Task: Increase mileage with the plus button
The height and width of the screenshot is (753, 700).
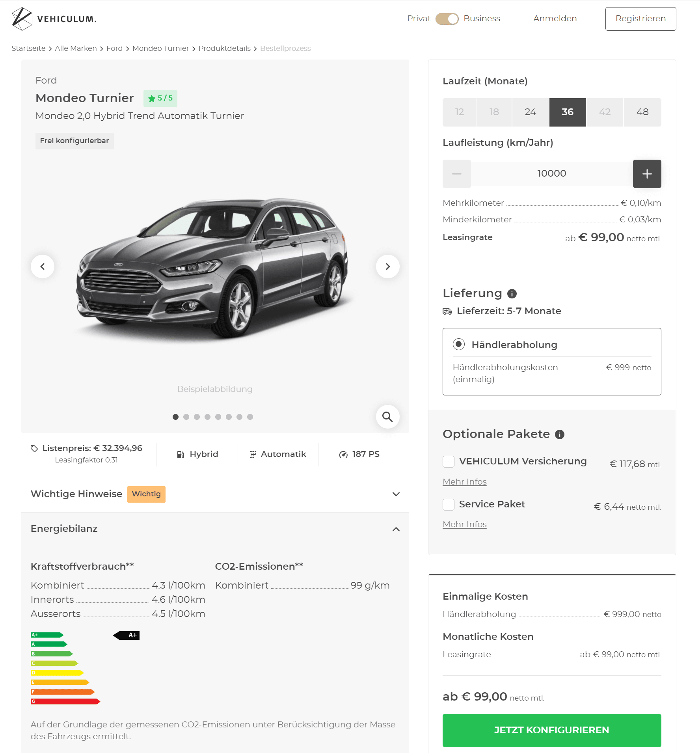Action: coord(647,174)
